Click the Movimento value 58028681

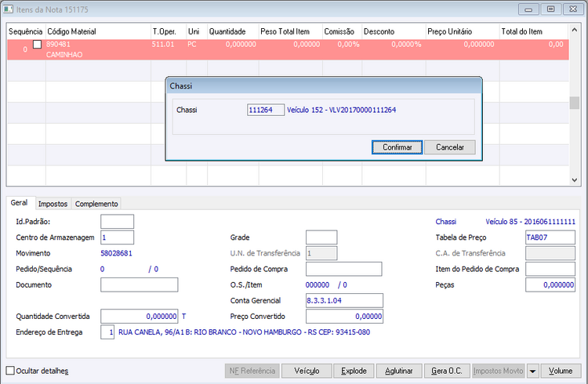click(x=116, y=253)
